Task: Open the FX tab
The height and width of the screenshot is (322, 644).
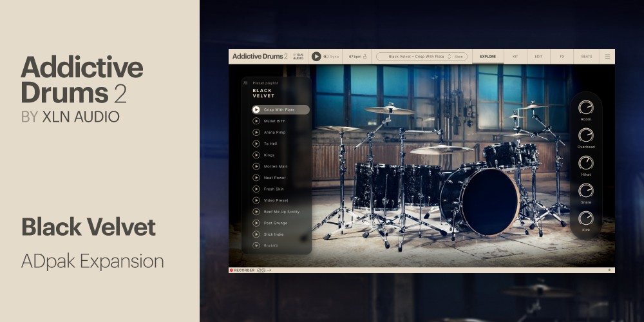Action: point(562,57)
